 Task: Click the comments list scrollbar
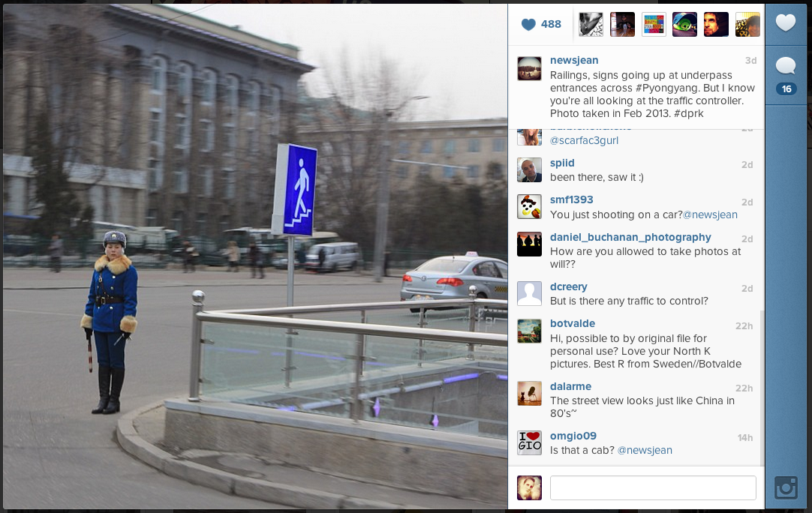pyautogui.click(x=762, y=388)
